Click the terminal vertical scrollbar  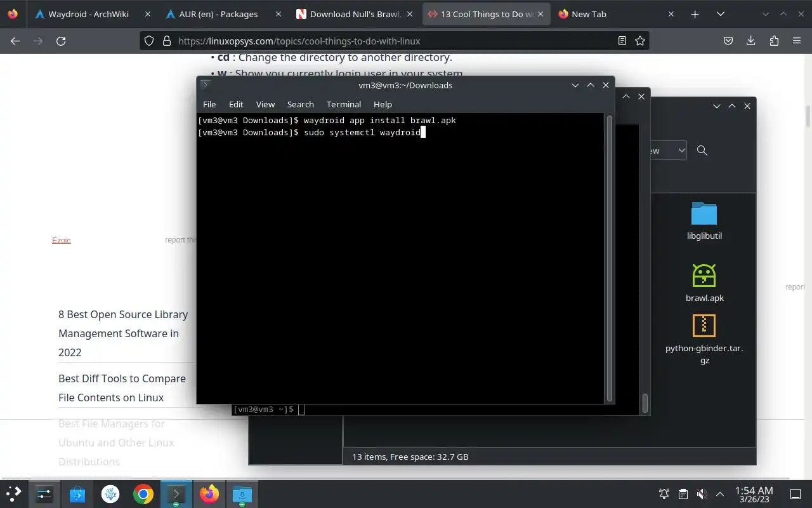[610, 258]
